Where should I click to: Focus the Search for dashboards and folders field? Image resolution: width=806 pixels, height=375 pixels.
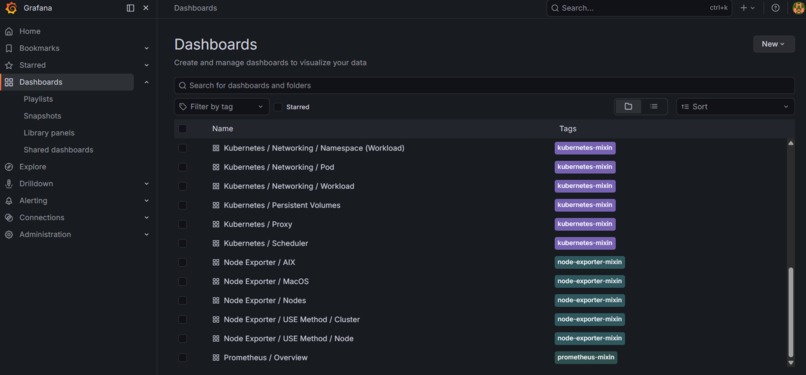click(x=484, y=85)
